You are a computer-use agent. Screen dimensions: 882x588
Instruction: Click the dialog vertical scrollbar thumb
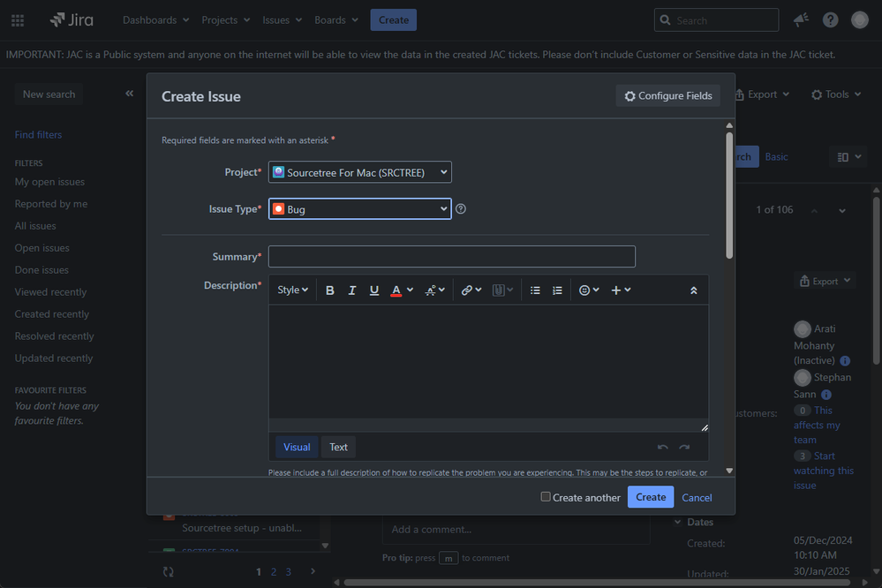coord(729,195)
